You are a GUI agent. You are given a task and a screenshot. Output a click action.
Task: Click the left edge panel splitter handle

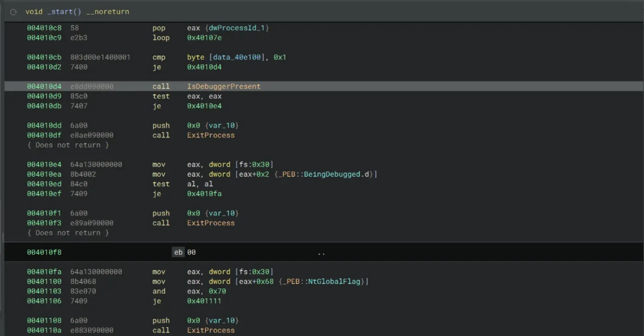pyautogui.click(x=2, y=237)
